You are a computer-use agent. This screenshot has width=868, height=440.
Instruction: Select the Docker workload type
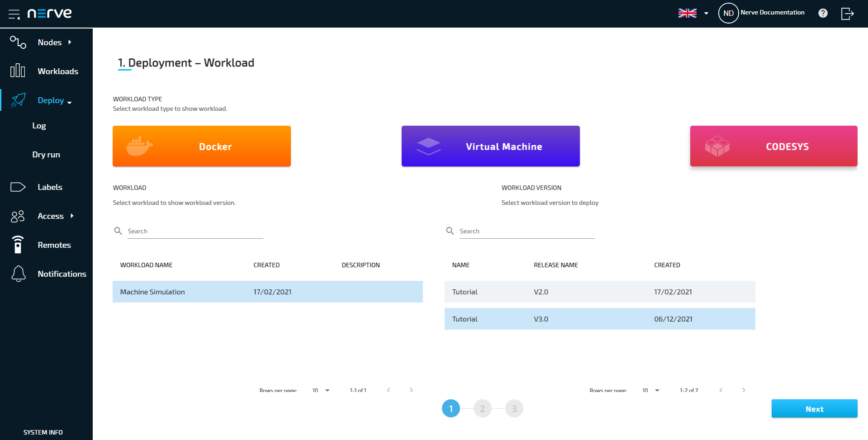(x=201, y=146)
